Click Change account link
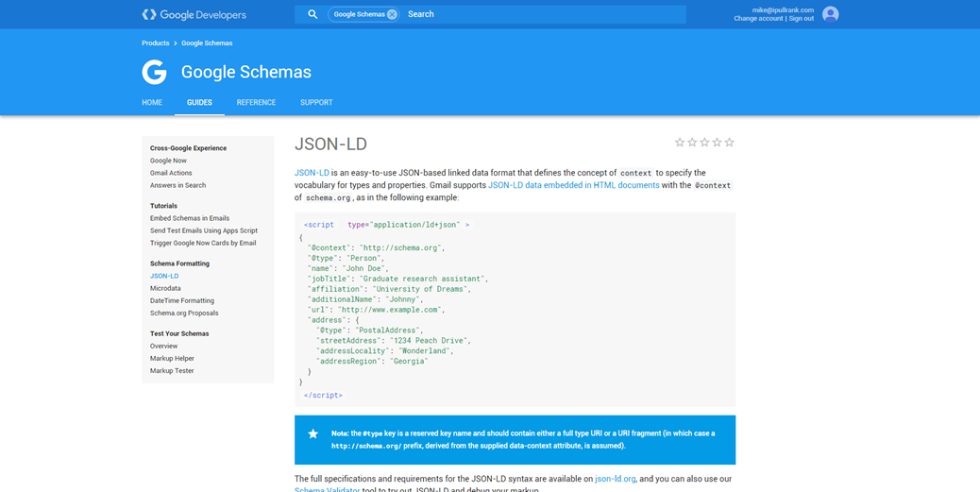The width and height of the screenshot is (980, 492). pyautogui.click(x=758, y=19)
